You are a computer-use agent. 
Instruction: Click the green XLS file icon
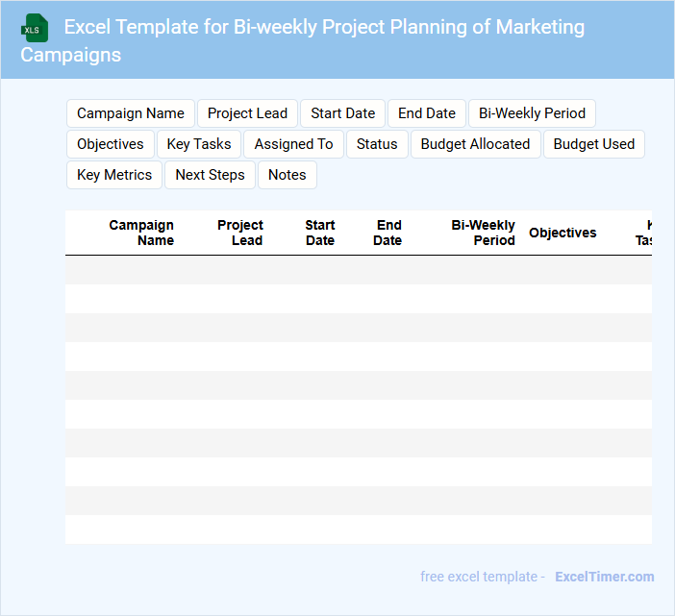[35, 28]
